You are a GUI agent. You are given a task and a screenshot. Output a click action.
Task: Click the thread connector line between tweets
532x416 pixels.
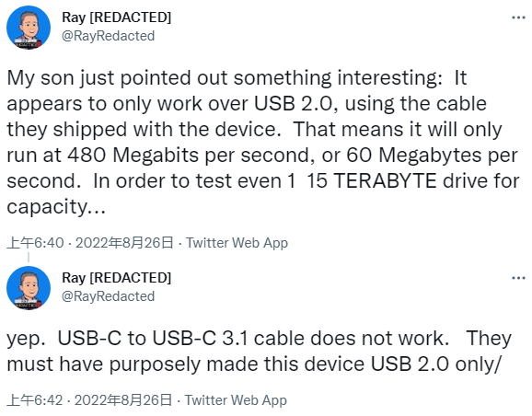[29, 258]
